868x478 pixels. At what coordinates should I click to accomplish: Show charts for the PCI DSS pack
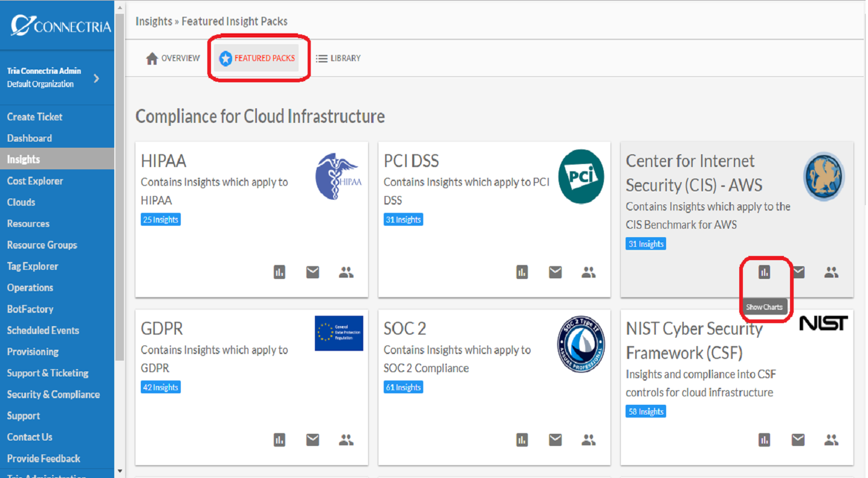(x=522, y=272)
